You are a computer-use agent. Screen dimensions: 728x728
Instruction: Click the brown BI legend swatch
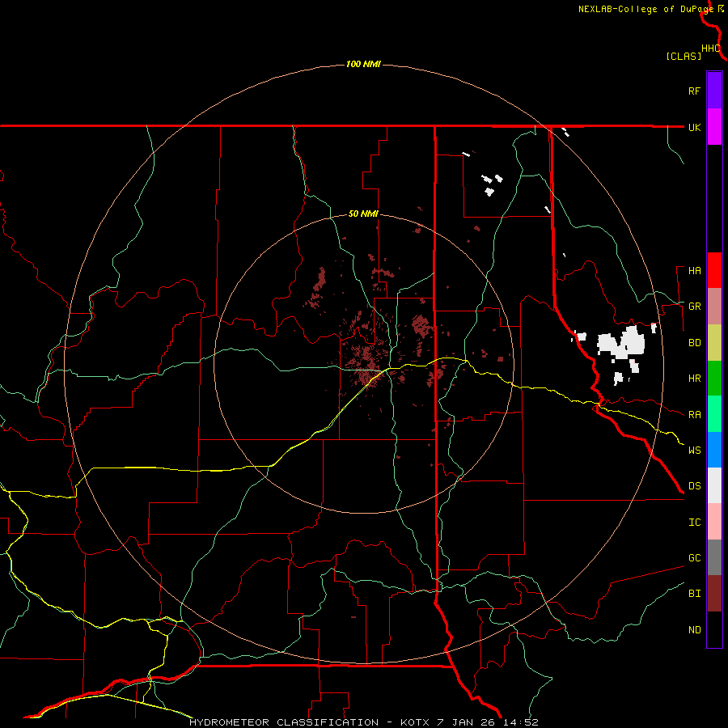[714, 594]
